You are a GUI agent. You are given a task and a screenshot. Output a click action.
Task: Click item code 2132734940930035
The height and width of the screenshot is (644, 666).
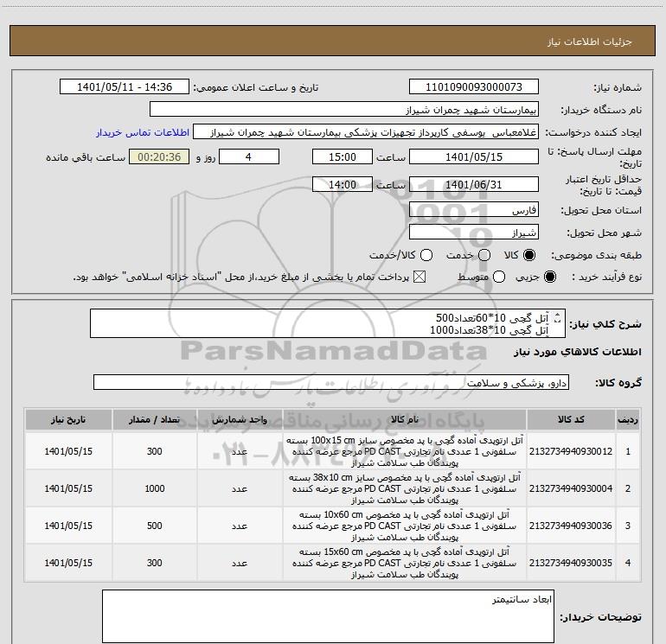click(571, 563)
